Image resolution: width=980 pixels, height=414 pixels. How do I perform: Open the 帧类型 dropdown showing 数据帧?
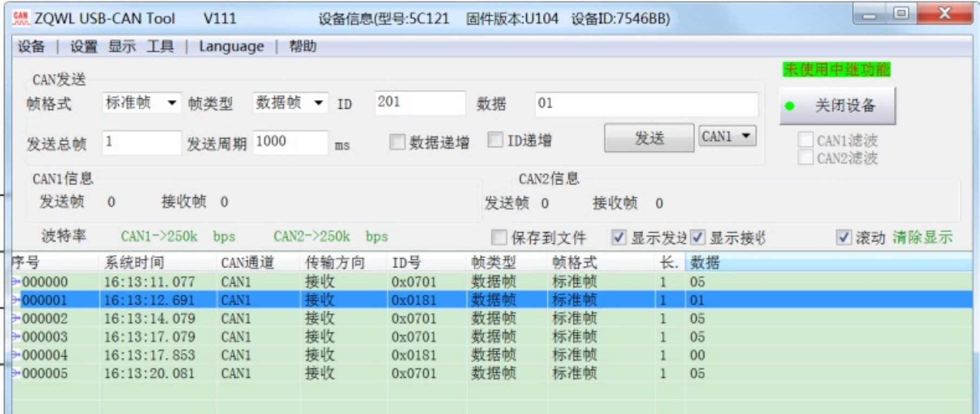pos(290,103)
